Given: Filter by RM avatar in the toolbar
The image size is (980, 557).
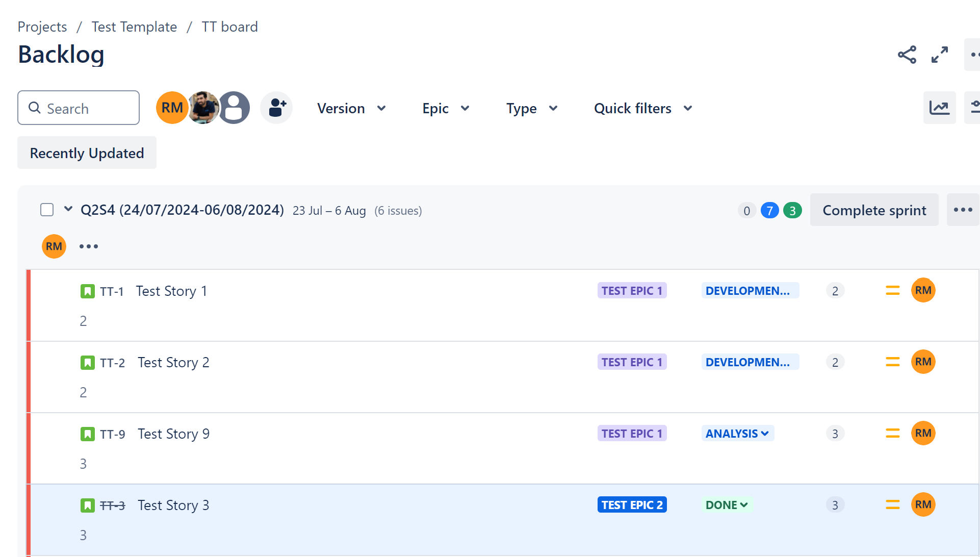Looking at the screenshot, I should pyautogui.click(x=172, y=108).
